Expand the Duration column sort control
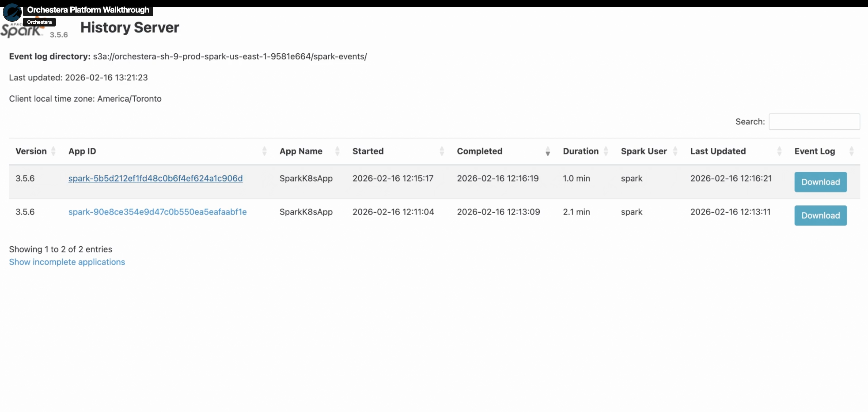The image size is (868, 412). point(607,151)
